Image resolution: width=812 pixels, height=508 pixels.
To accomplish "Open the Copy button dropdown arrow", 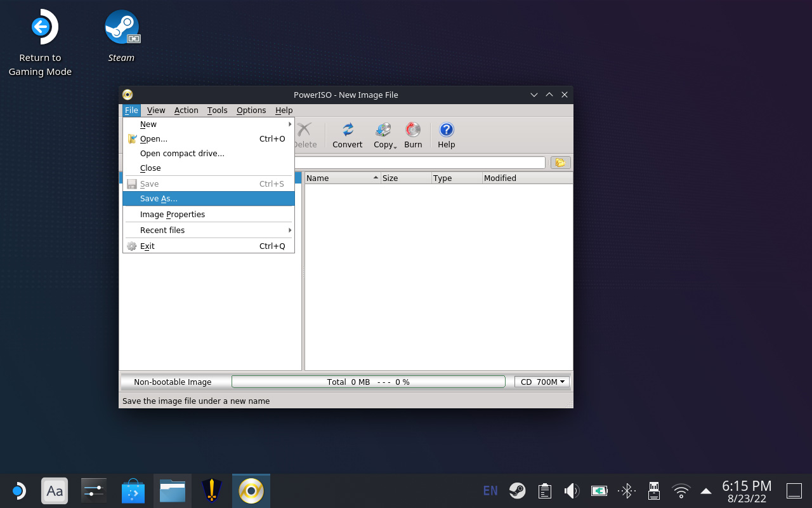I will coord(395,147).
